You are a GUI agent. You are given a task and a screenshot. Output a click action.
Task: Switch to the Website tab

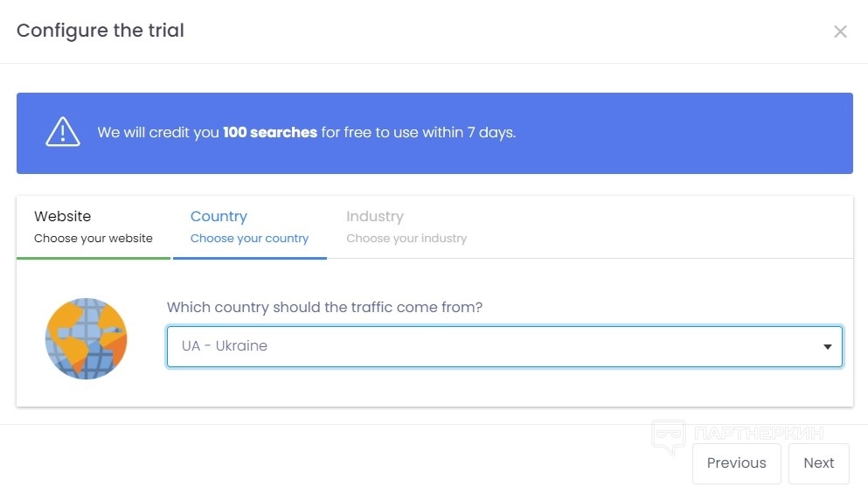(x=63, y=217)
